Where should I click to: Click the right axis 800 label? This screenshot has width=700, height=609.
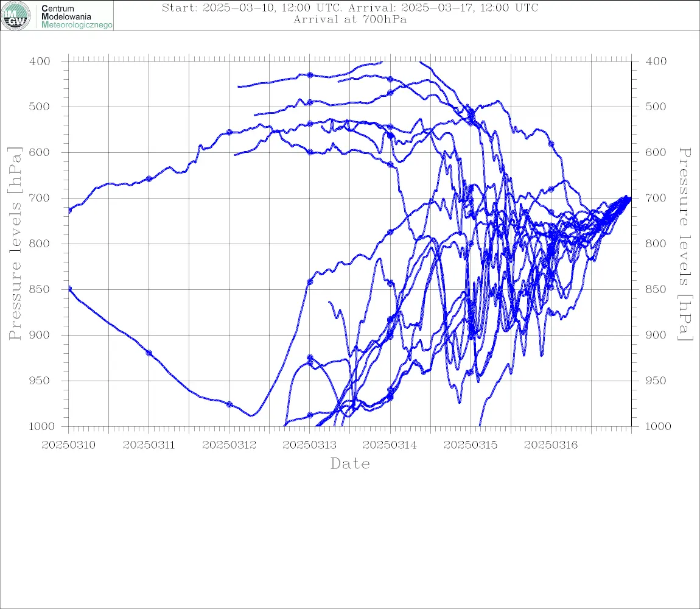(x=656, y=244)
